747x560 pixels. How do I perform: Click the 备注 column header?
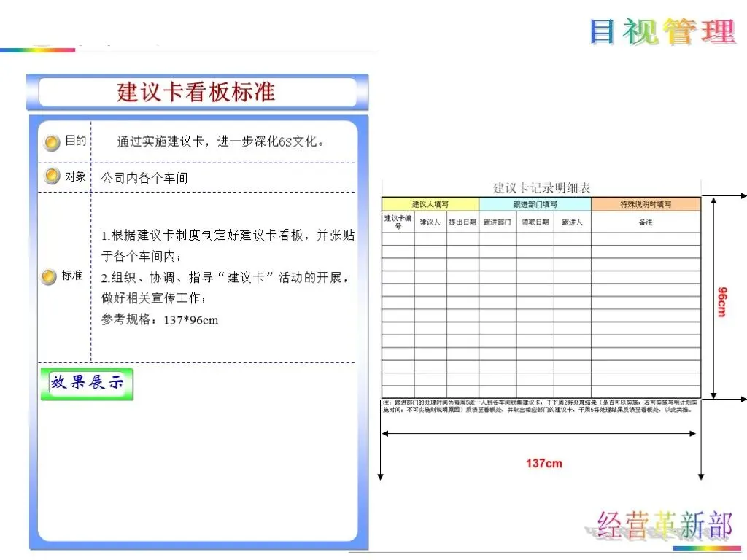646,222
